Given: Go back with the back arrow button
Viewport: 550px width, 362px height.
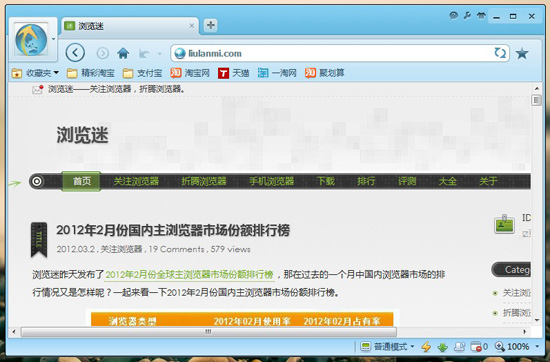Looking at the screenshot, I should [x=75, y=53].
